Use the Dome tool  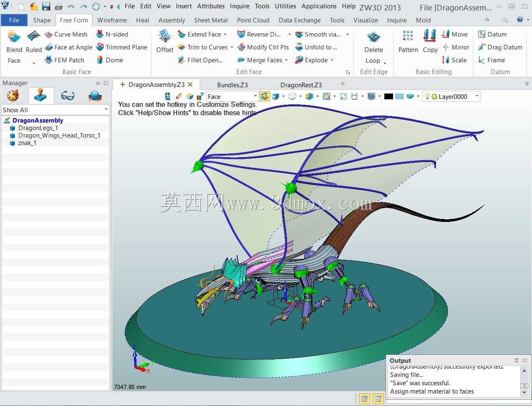coord(109,60)
